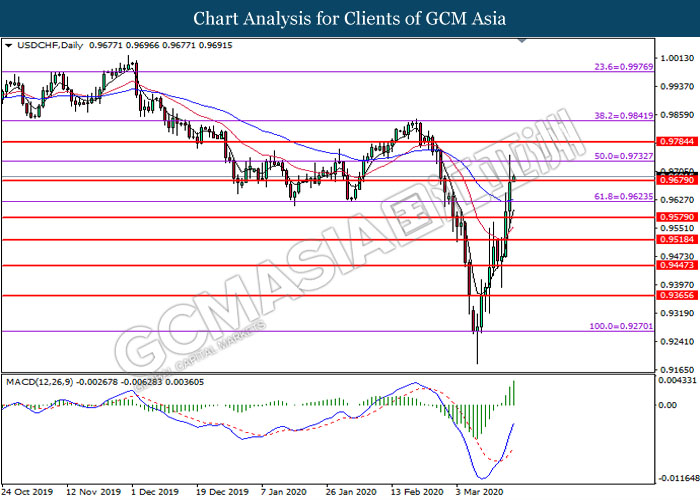This screenshot has width=700, height=500.
Task: Click the 0.91650 price scale value
Action: (x=677, y=370)
